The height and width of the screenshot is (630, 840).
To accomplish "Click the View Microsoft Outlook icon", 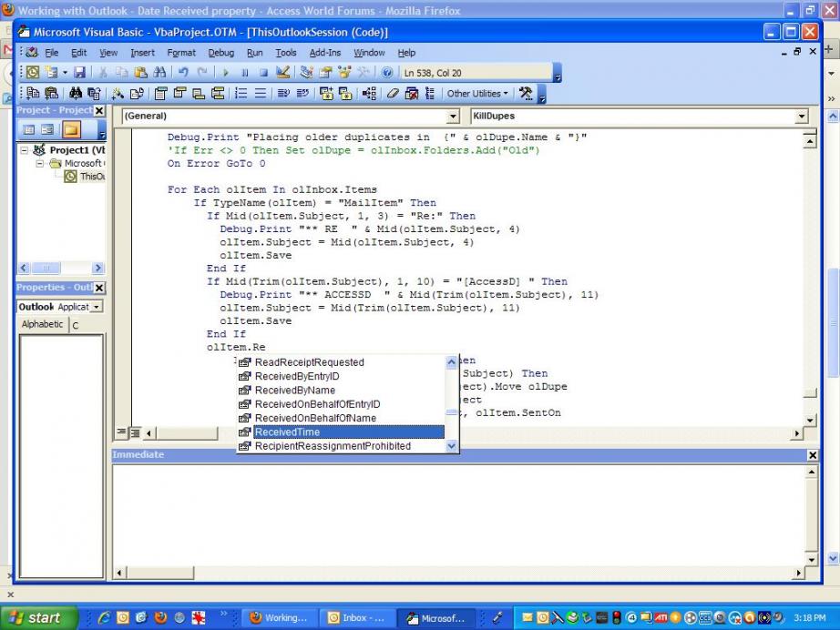I will point(34,73).
